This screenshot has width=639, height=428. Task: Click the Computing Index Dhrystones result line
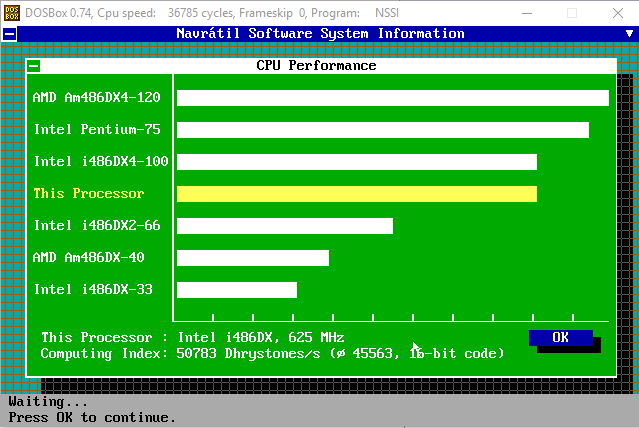[x=272, y=354]
